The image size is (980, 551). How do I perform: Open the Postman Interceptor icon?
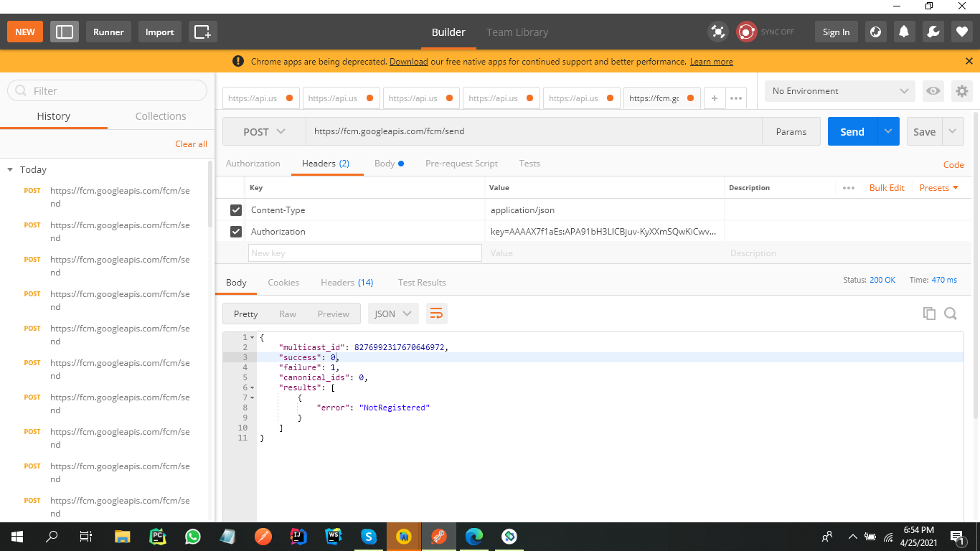pyautogui.click(x=717, y=32)
